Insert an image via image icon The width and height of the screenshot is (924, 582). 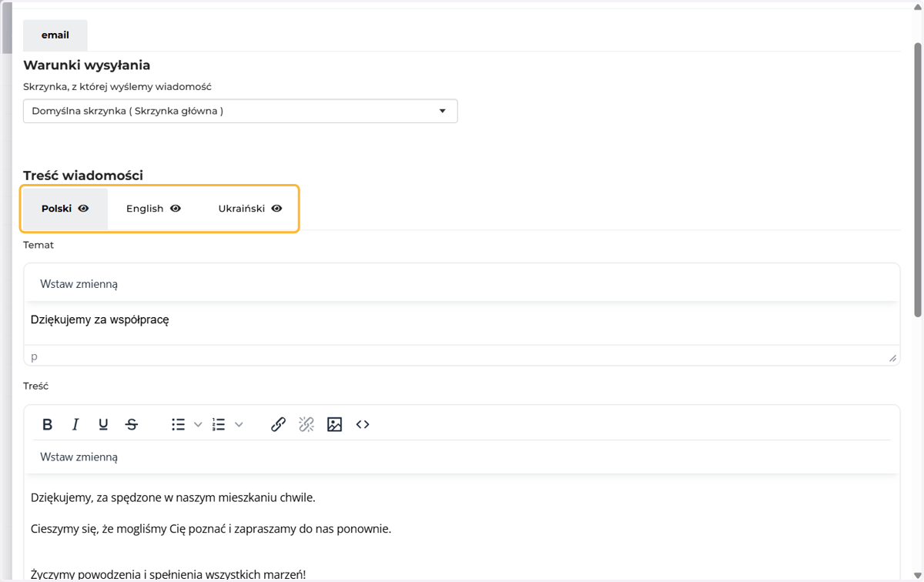[x=334, y=424]
